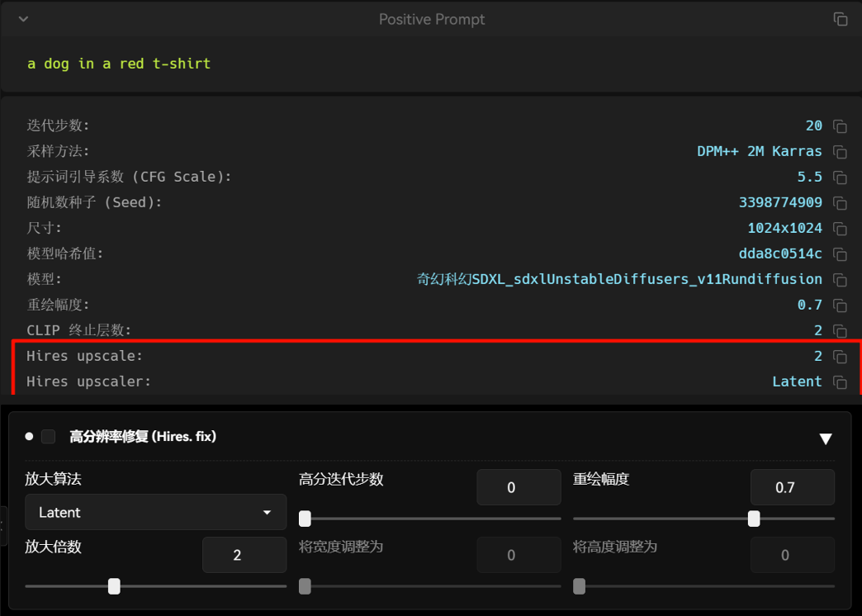The image size is (862, 616).
Task: Copy the 重绘幅度 value in info list
Action: click(x=840, y=306)
